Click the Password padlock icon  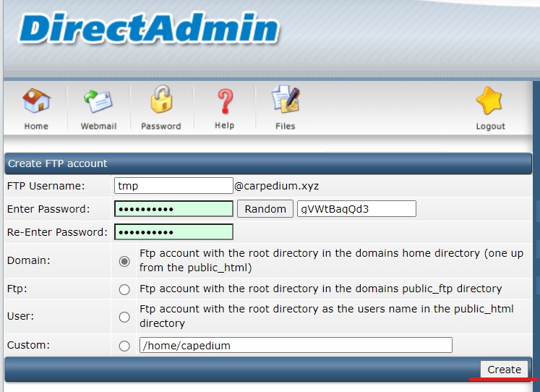[x=161, y=101]
